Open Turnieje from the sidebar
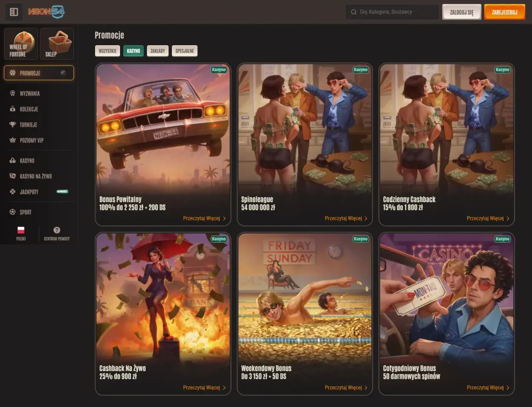Viewport: 532px width, 407px height. click(x=38, y=125)
